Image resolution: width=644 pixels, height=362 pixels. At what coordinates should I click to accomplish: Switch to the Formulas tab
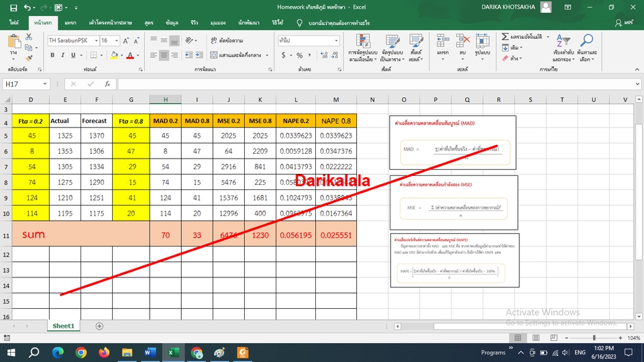click(149, 23)
